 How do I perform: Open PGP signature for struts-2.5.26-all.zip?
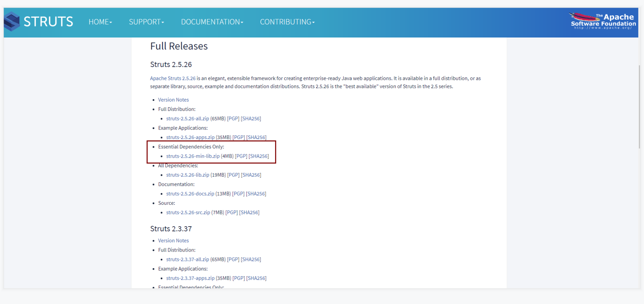(x=233, y=119)
